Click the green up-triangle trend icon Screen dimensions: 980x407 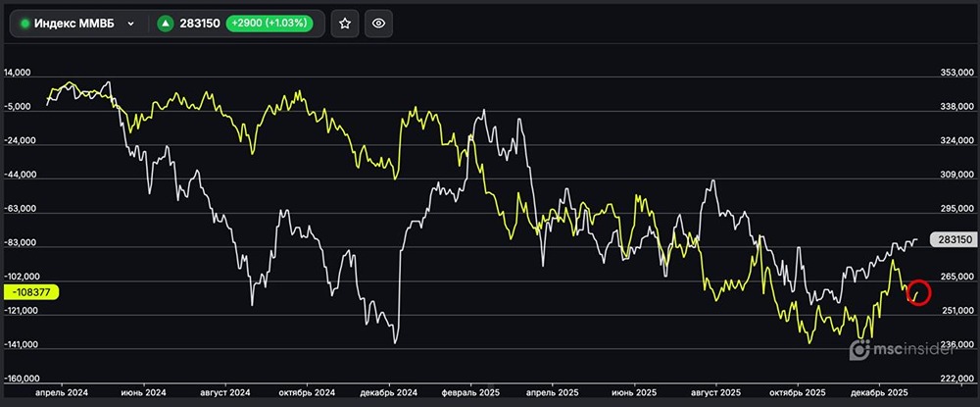166,24
